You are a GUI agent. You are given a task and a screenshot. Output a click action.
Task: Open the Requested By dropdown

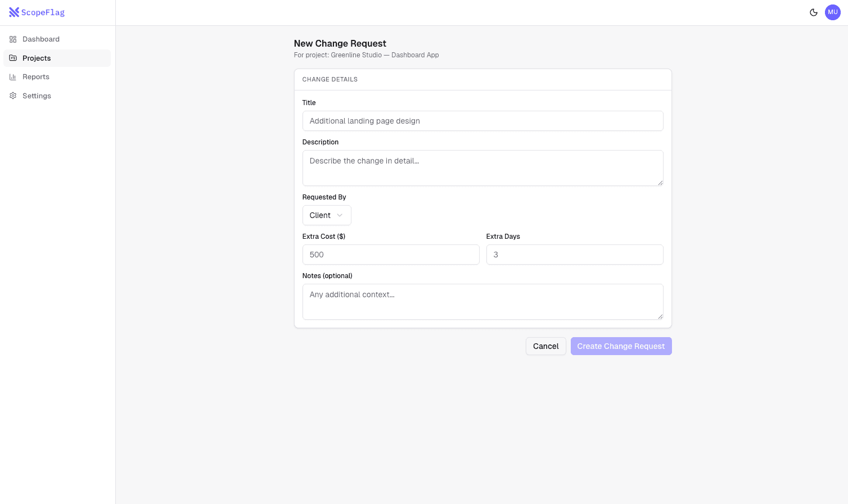click(327, 215)
